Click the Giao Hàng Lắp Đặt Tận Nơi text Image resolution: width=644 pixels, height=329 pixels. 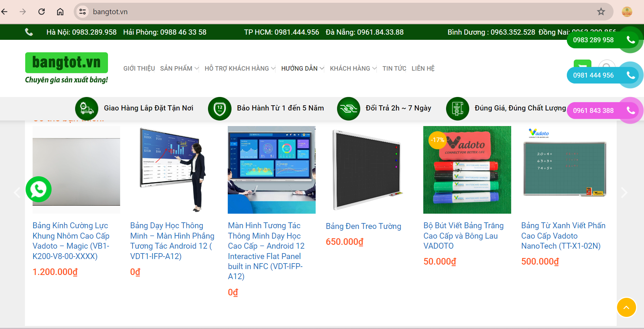(149, 108)
